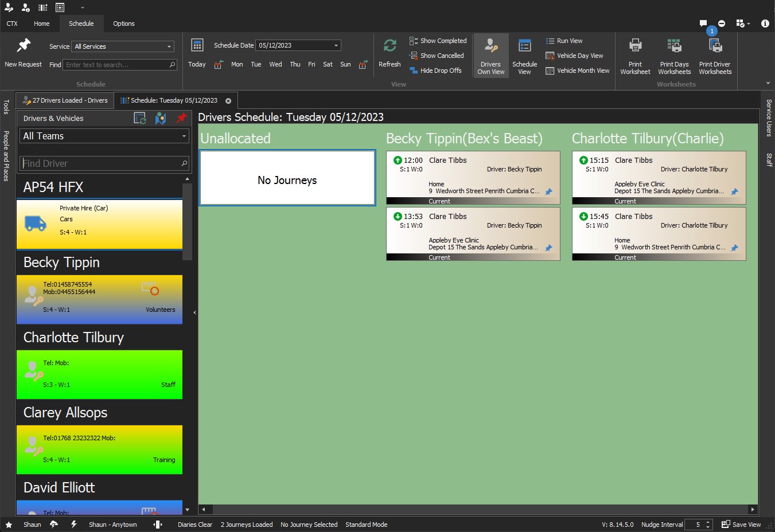Toggle Show Cancelled journeys
This screenshot has height=532, width=775.
tap(437, 56)
